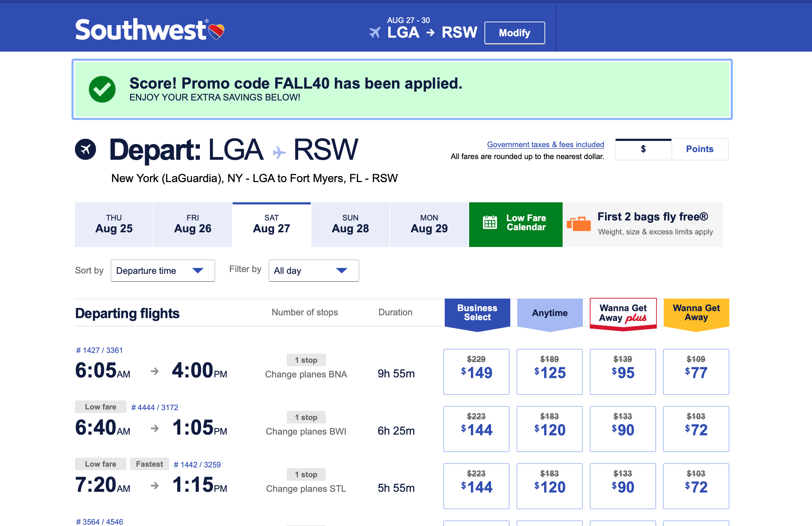Open the Sort by Departure time dropdown
This screenshot has height=526, width=812.
[x=163, y=271]
